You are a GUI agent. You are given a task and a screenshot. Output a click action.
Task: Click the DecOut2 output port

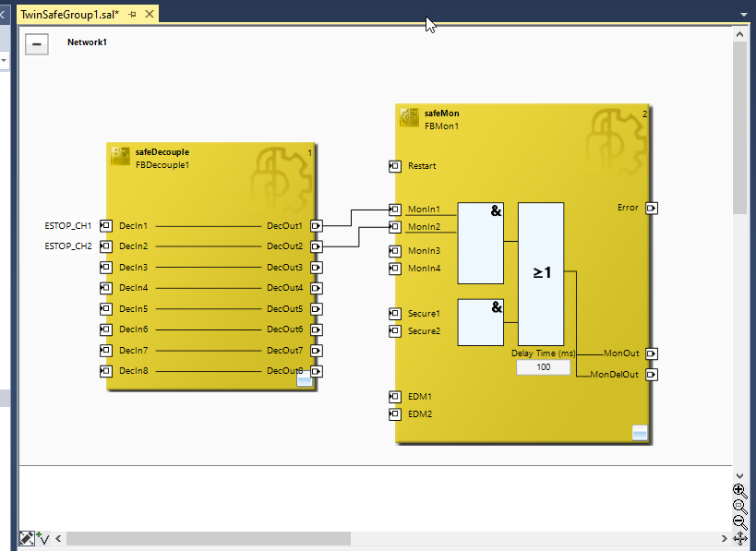click(x=316, y=246)
